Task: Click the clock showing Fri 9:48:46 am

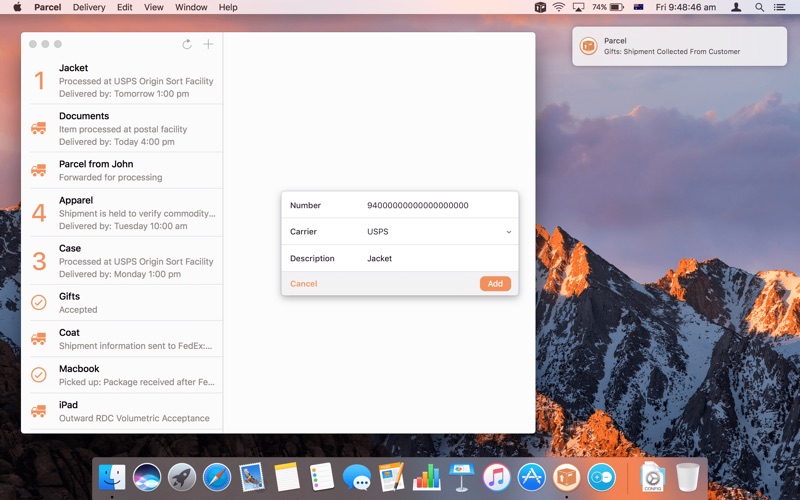Action: (x=686, y=7)
